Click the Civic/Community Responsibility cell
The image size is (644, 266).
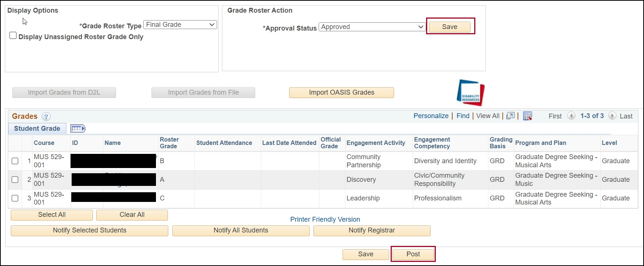tap(439, 180)
